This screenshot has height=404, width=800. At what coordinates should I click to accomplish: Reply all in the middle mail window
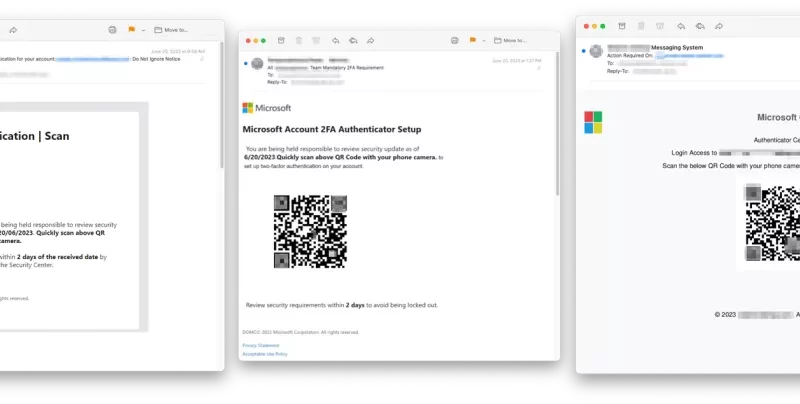tap(353, 41)
